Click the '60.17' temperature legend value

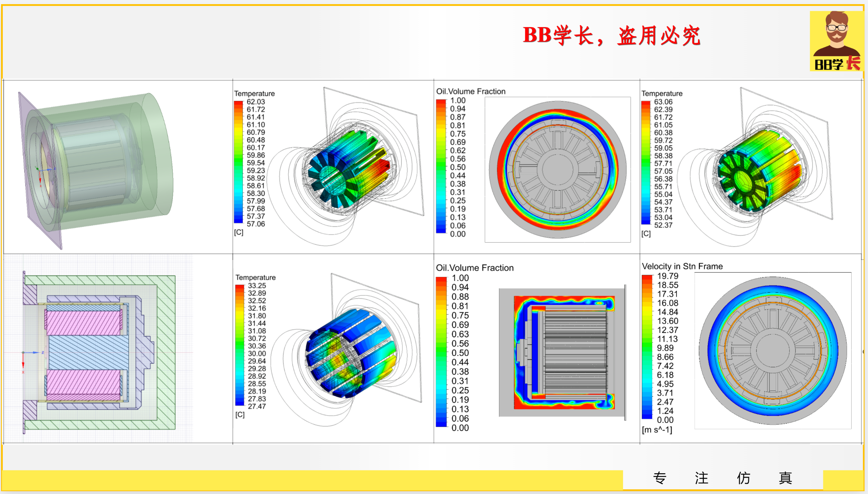pos(256,148)
